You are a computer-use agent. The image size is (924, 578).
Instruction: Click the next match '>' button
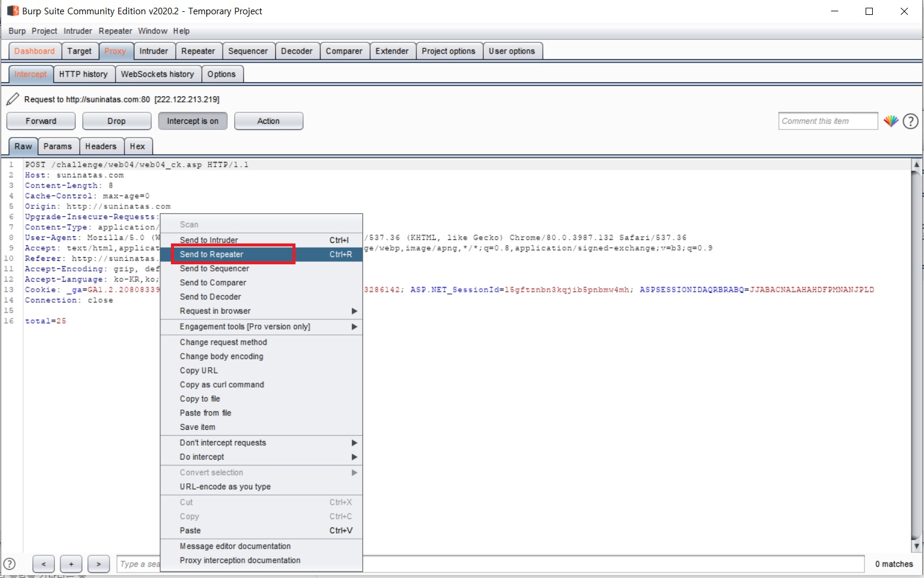pos(98,564)
